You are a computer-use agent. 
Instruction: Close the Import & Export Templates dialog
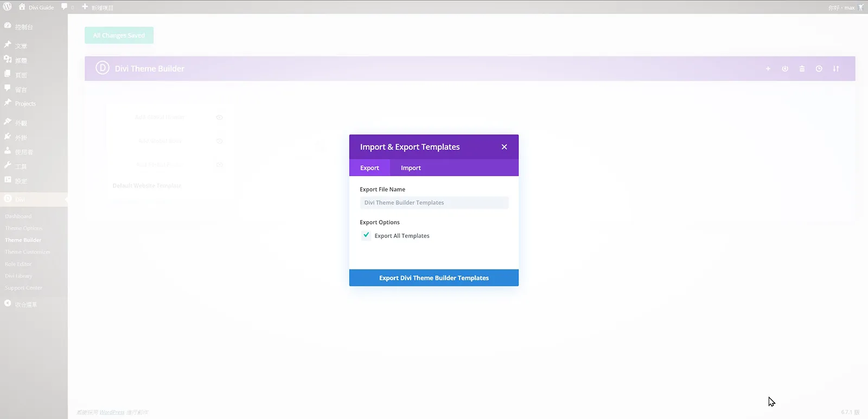click(x=504, y=147)
